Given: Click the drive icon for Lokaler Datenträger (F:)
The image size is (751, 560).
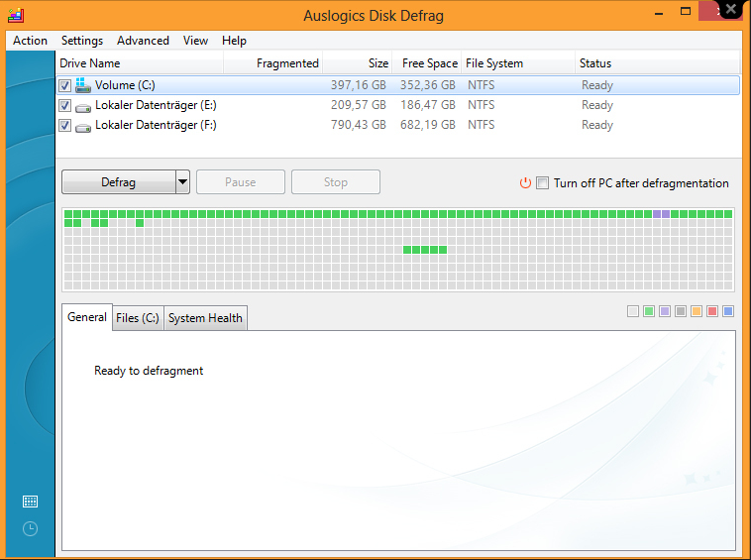Looking at the screenshot, I should point(83,128).
